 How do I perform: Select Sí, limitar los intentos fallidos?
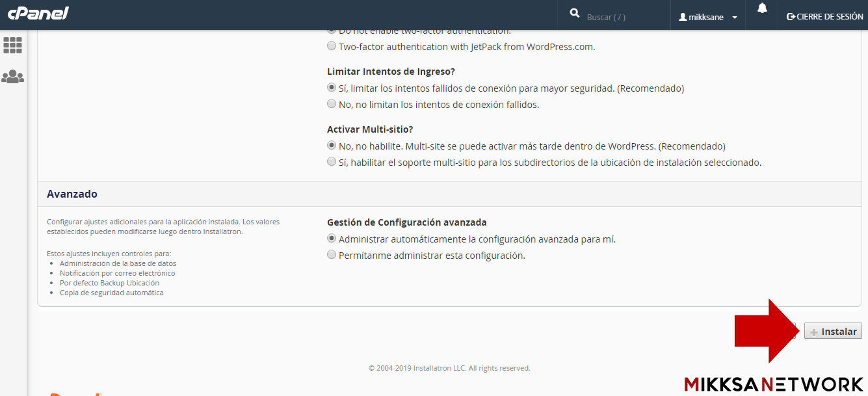(332, 88)
